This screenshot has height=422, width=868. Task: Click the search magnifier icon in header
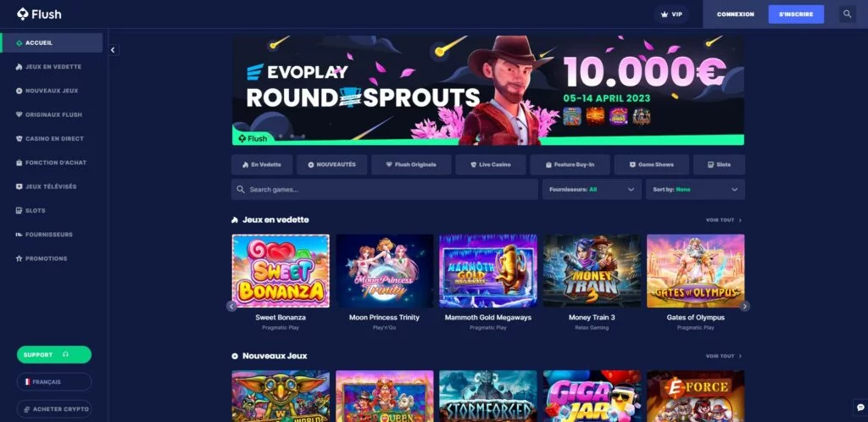pos(847,14)
